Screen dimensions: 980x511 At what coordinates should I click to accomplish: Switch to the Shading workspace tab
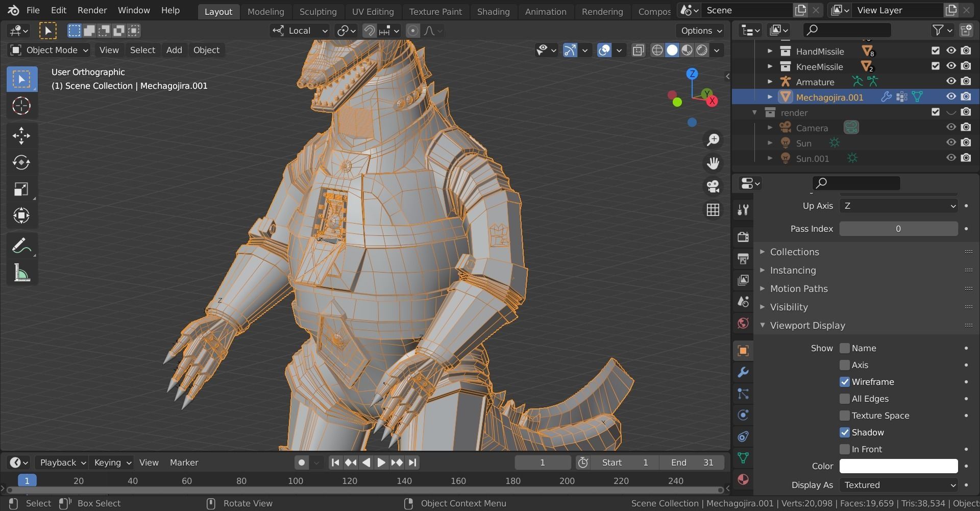(x=493, y=11)
